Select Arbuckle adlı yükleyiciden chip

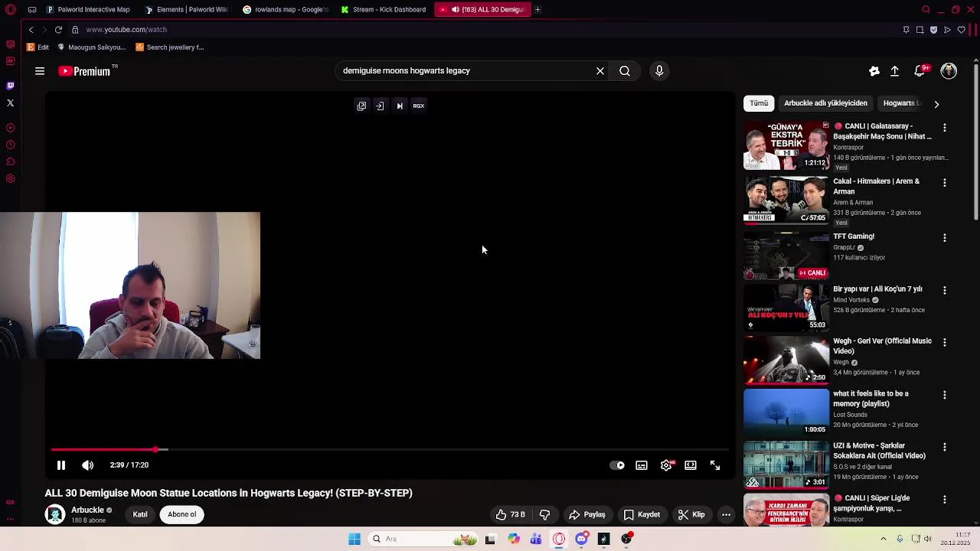pos(825,103)
